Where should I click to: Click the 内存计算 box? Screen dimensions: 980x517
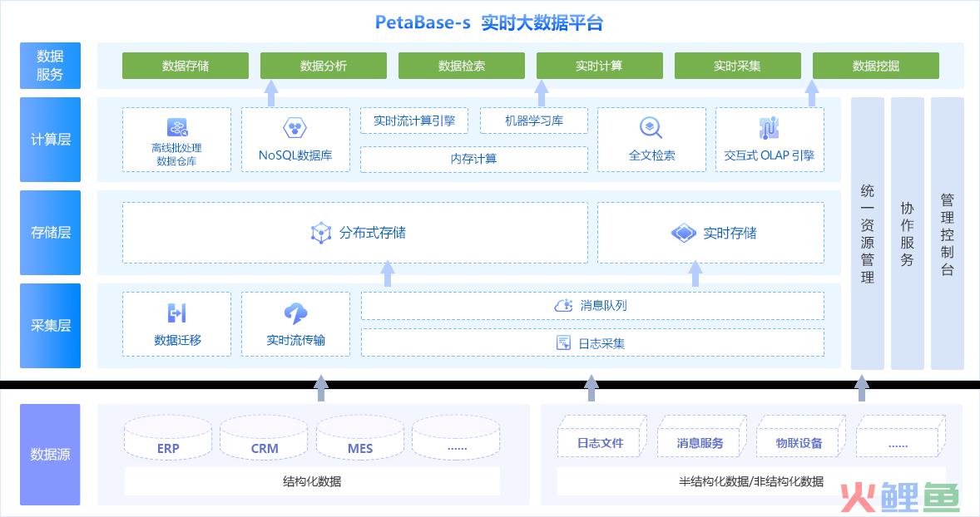(x=473, y=160)
